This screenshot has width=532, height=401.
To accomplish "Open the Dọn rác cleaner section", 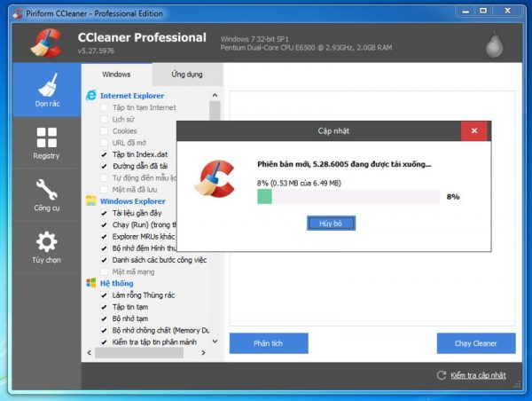I will pos(47,90).
